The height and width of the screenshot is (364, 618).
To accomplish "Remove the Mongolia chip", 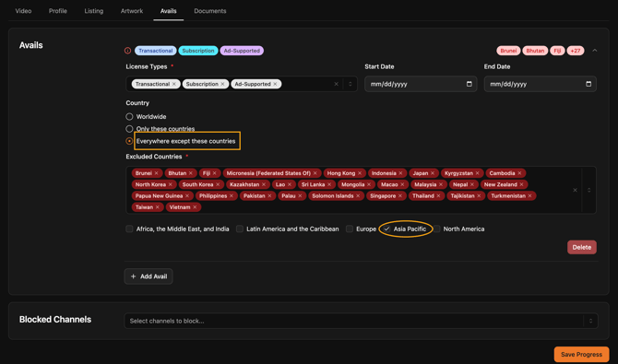I will [369, 184].
